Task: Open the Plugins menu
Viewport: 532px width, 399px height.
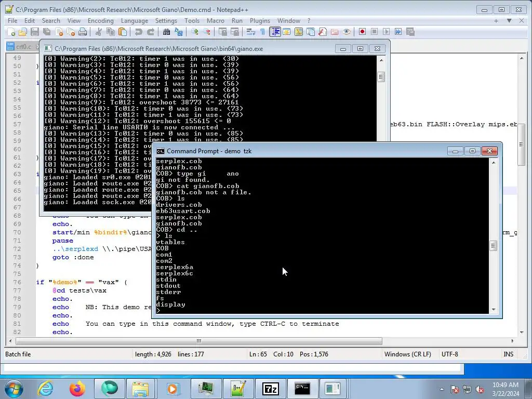Action: pos(260,21)
